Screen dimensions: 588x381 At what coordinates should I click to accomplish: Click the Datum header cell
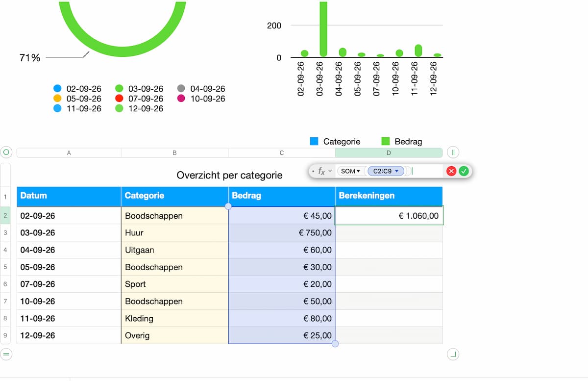pos(69,196)
